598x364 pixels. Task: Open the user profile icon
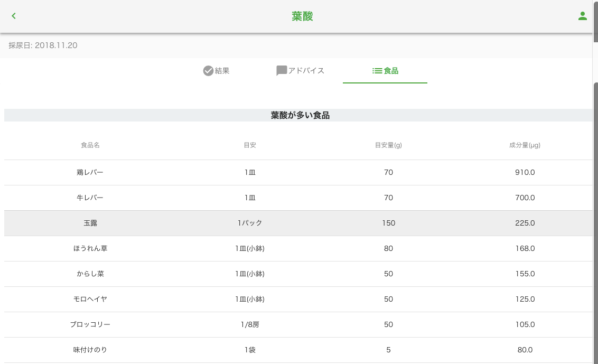582,16
